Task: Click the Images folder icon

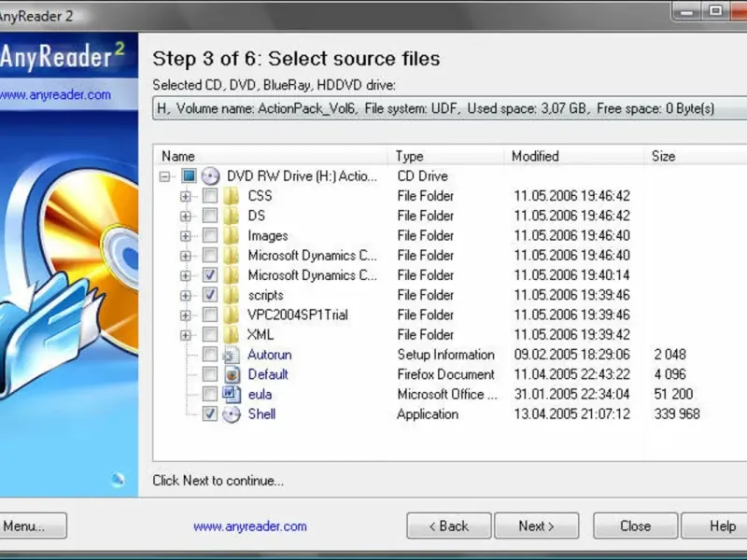Action: (232, 235)
